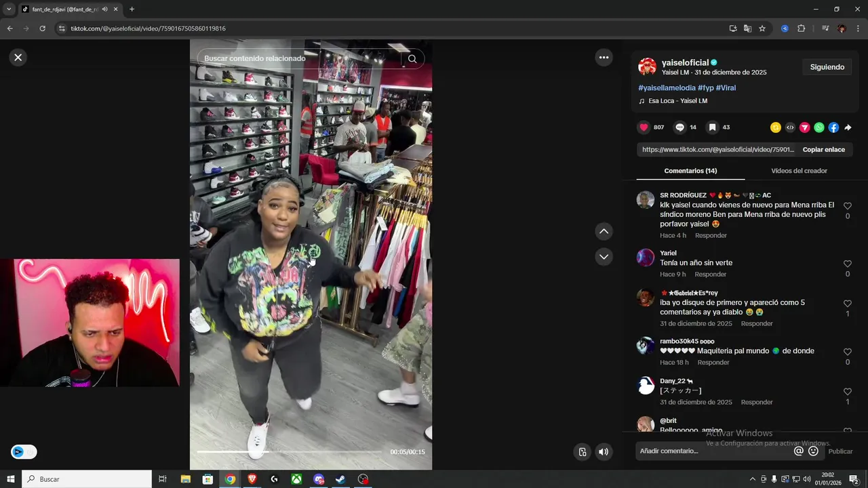Open the Windows notification center
The height and width of the screenshot is (488, 868).
[x=854, y=479]
